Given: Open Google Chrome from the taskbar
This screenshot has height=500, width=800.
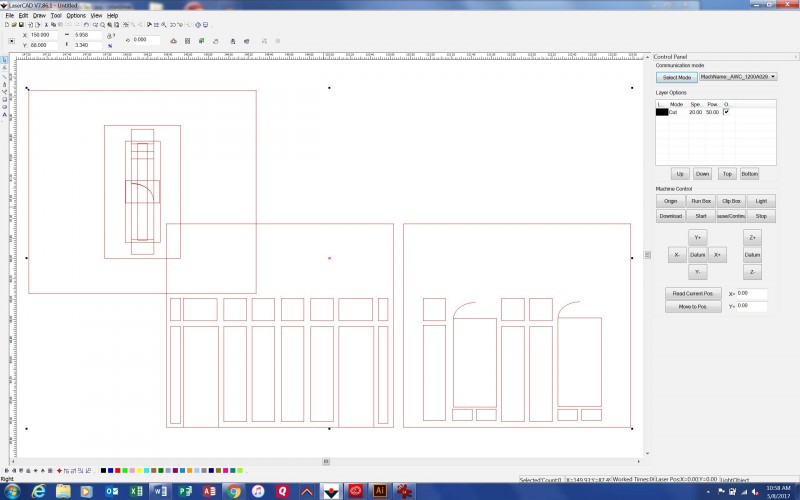Looking at the screenshot, I should 233,491.
